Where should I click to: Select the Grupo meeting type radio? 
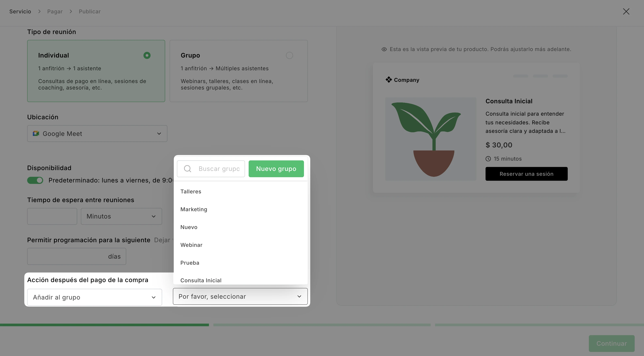pos(289,55)
